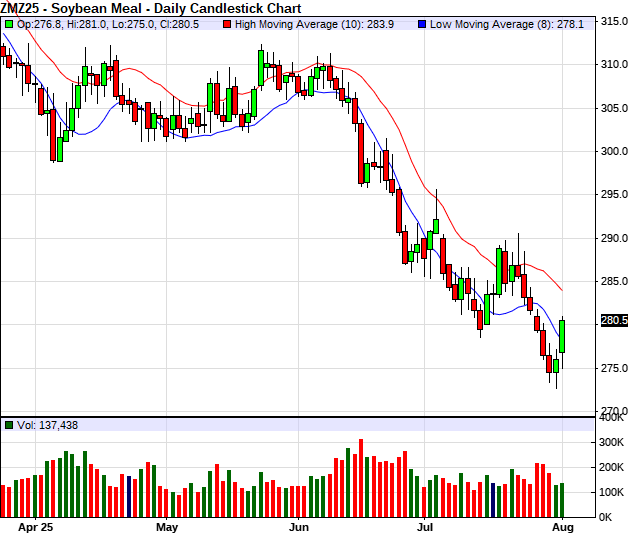Select the Jul date axis label
The image size is (640, 536).
(426, 526)
